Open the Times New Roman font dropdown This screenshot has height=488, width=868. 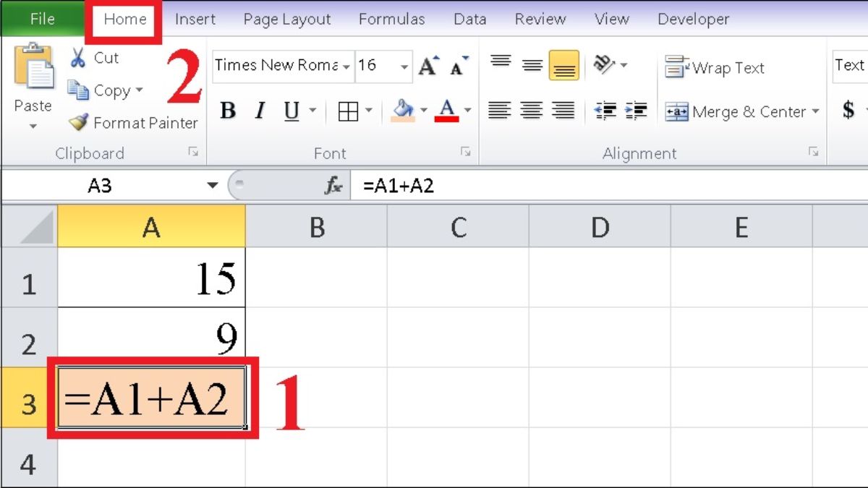[347, 67]
